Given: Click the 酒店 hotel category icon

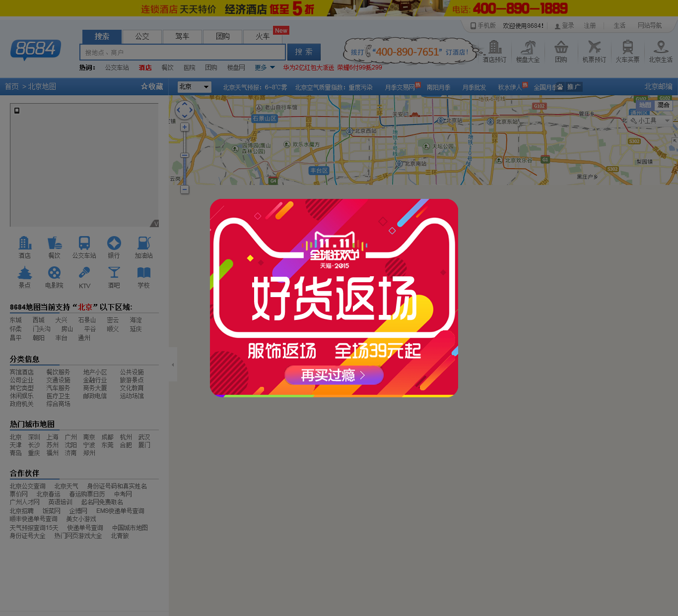Looking at the screenshot, I should [x=25, y=243].
